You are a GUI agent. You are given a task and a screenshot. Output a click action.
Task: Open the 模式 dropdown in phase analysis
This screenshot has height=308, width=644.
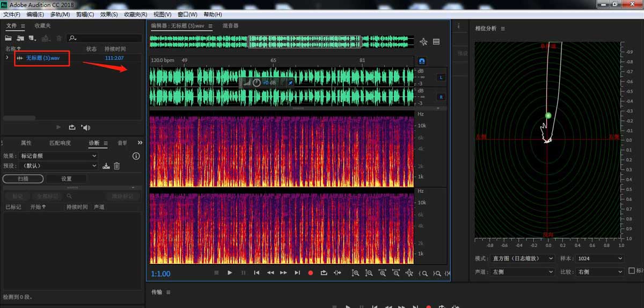click(x=522, y=259)
